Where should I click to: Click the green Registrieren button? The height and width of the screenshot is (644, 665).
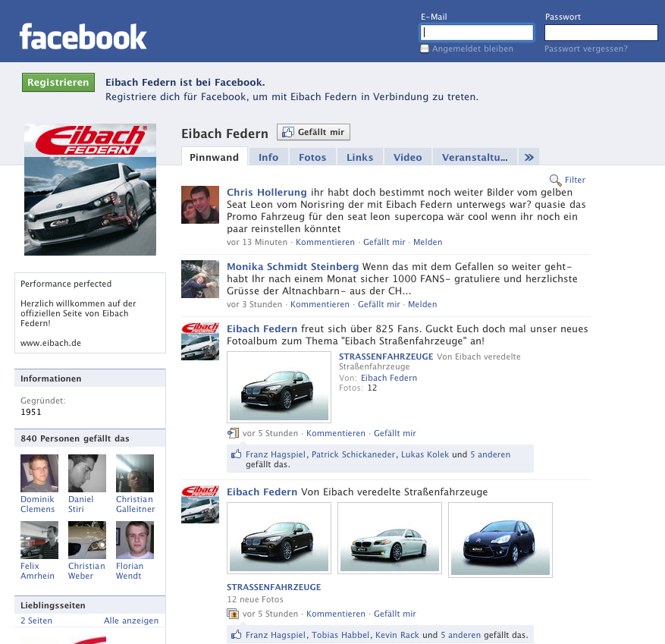[x=58, y=83]
